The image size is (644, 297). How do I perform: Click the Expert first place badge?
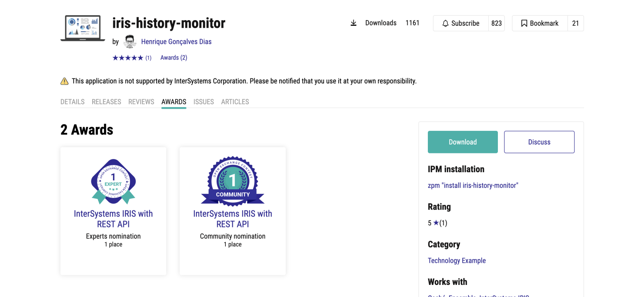[113, 181]
